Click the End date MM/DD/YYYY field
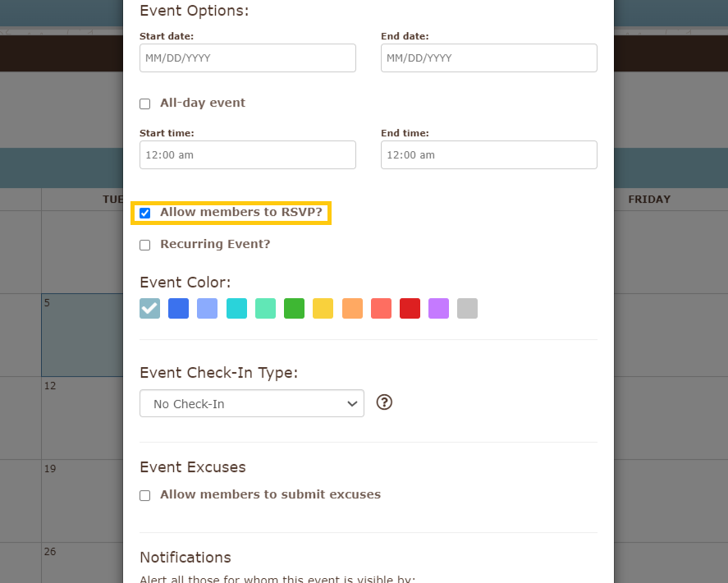Image resolution: width=728 pixels, height=583 pixels. click(x=488, y=57)
